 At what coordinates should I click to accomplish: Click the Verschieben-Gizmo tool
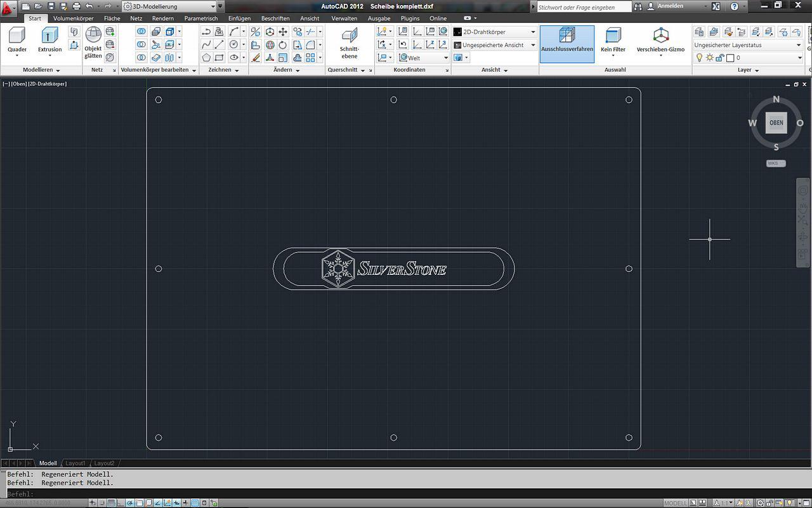tap(661, 41)
